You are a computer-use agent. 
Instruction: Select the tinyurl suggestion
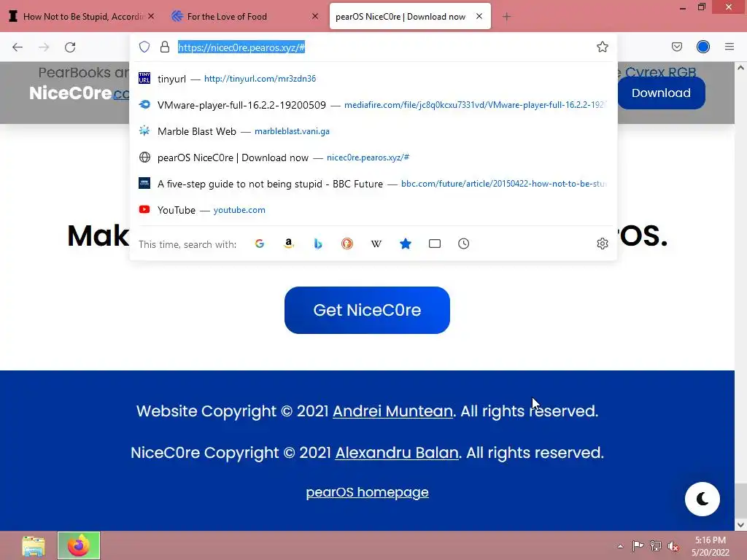point(373,79)
